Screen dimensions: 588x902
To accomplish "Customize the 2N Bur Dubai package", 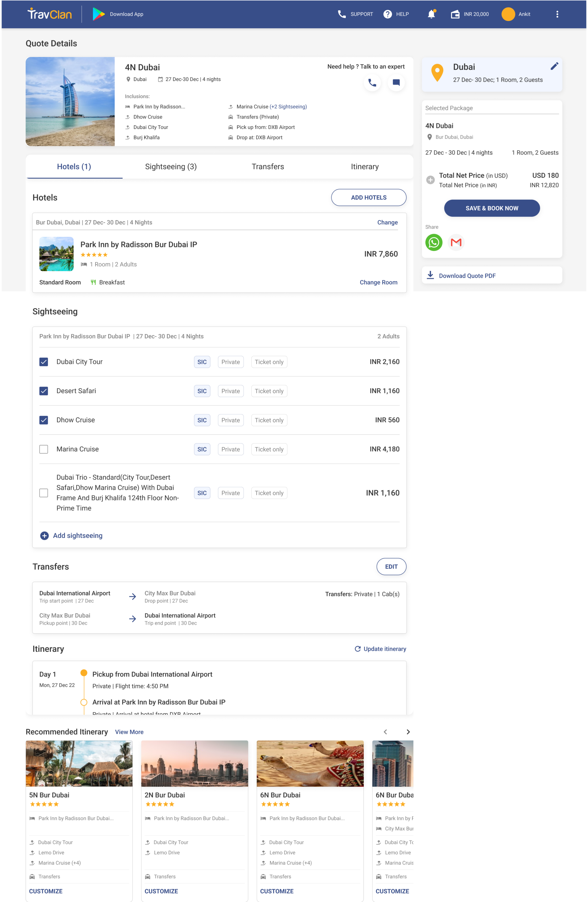I will [x=161, y=891].
